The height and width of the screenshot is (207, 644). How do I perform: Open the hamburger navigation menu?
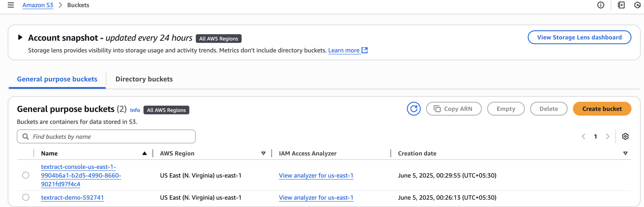tap(11, 5)
